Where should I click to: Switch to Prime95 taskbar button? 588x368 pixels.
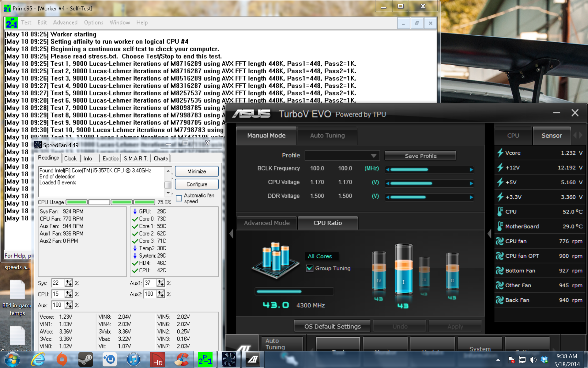tap(205, 359)
